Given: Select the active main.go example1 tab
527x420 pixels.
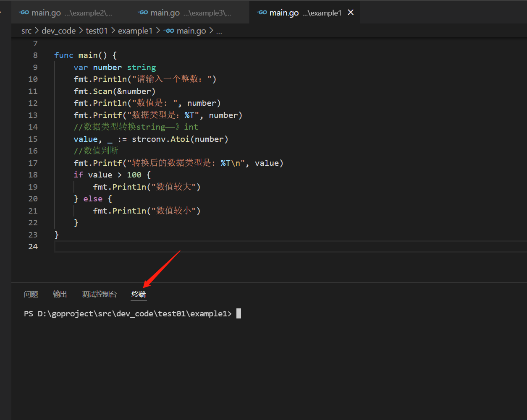Looking at the screenshot, I should pos(305,13).
